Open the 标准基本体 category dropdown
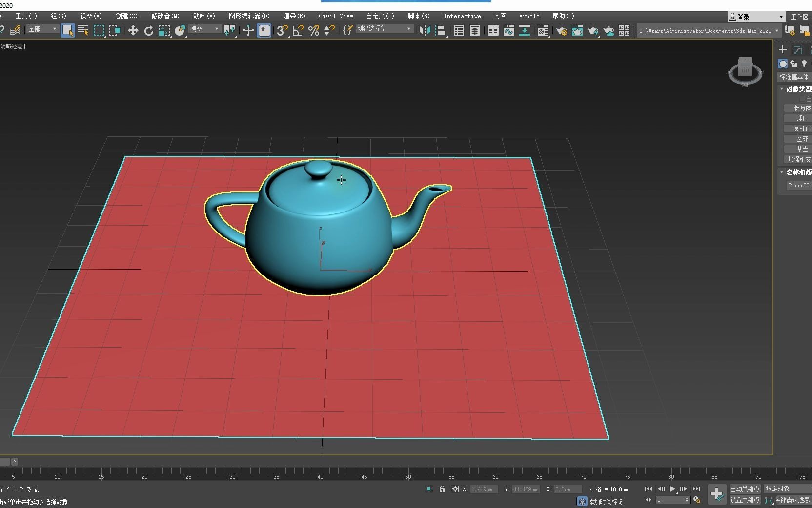This screenshot has height=508, width=812. tap(794, 77)
